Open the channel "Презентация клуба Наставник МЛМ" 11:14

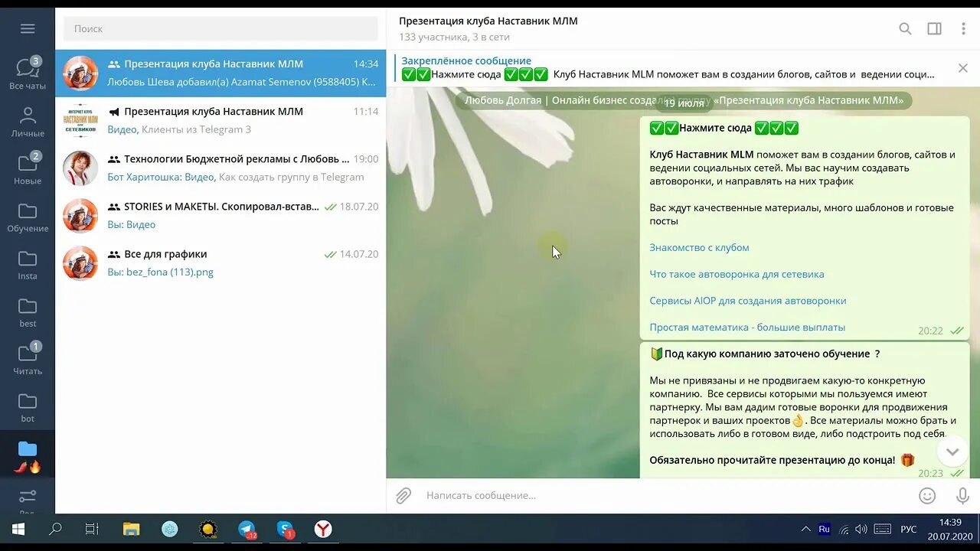220,120
